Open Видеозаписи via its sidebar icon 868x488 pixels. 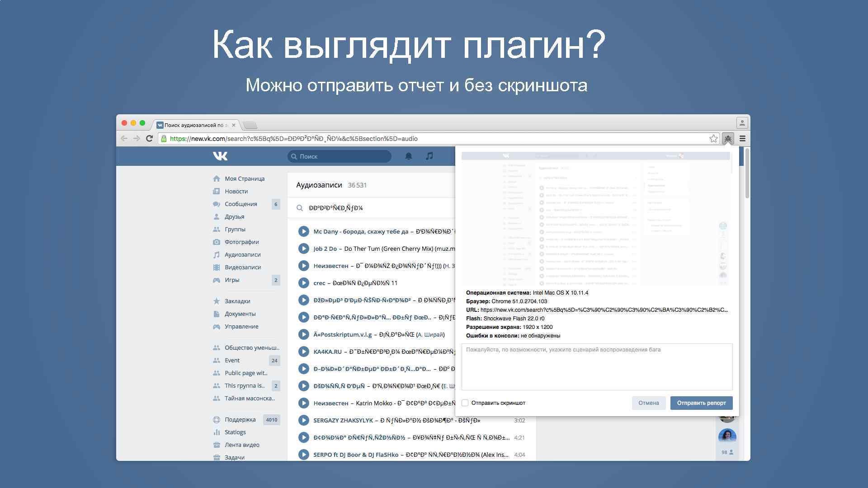pyautogui.click(x=217, y=267)
